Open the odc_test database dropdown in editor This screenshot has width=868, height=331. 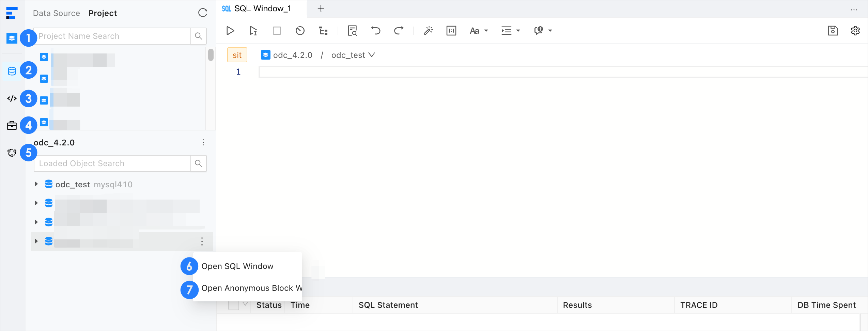click(x=353, y=55)
